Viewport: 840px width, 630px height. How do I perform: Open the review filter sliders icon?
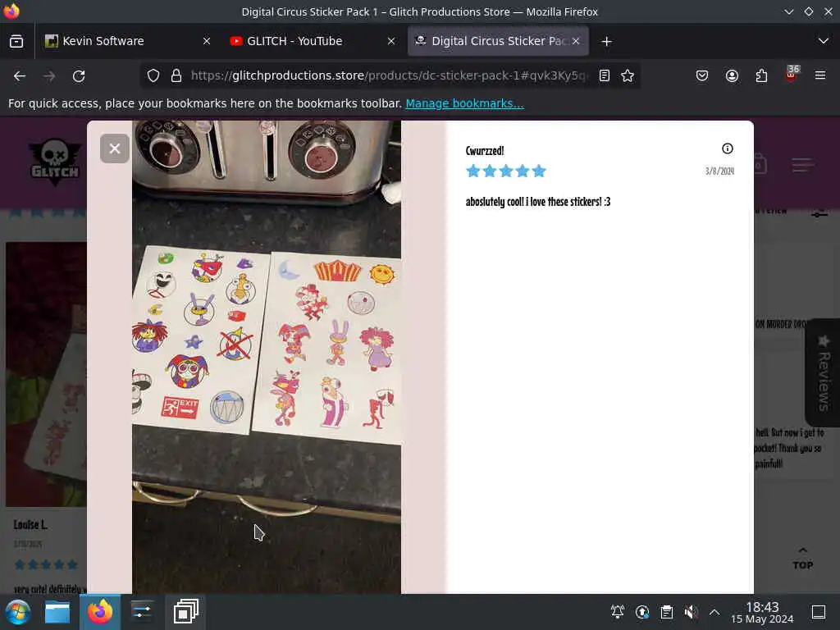click(819, 212)
